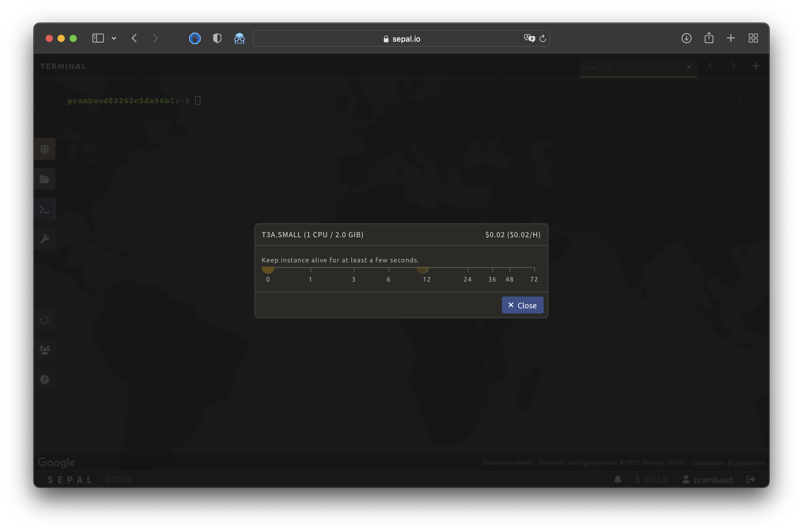Set the keep-alive slider to 24 hours
This screenshot has height=532, width=803.
click(x=468, y=268)
